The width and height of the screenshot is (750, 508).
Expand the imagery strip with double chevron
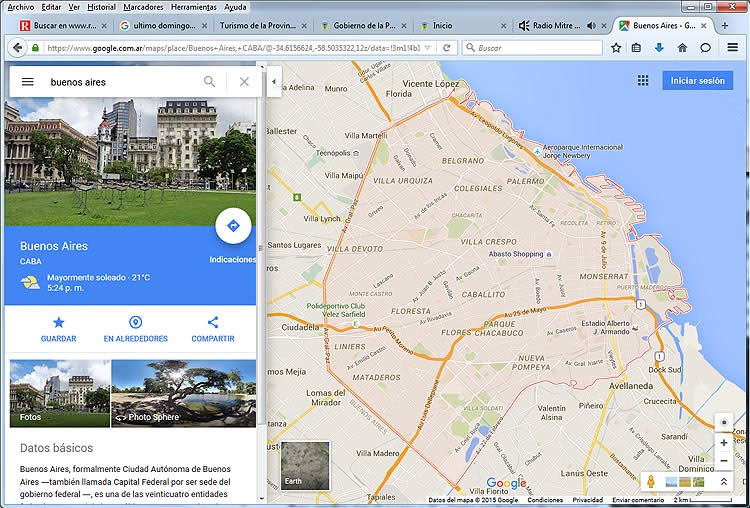(x=724, y=482)
